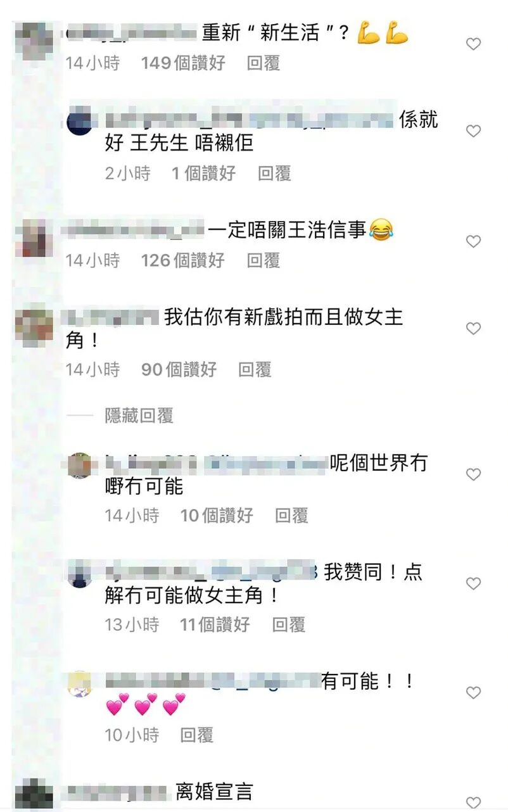The image size is (508, 812).
Task: Tap the heart next to "我赞同！点解冇可能做女主角"
Action: point(473,583)
